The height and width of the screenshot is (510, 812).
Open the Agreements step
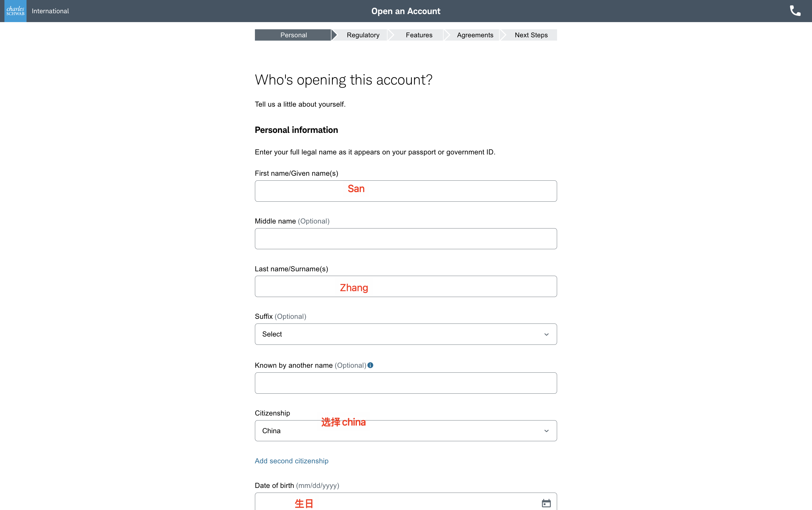point(475,35)
